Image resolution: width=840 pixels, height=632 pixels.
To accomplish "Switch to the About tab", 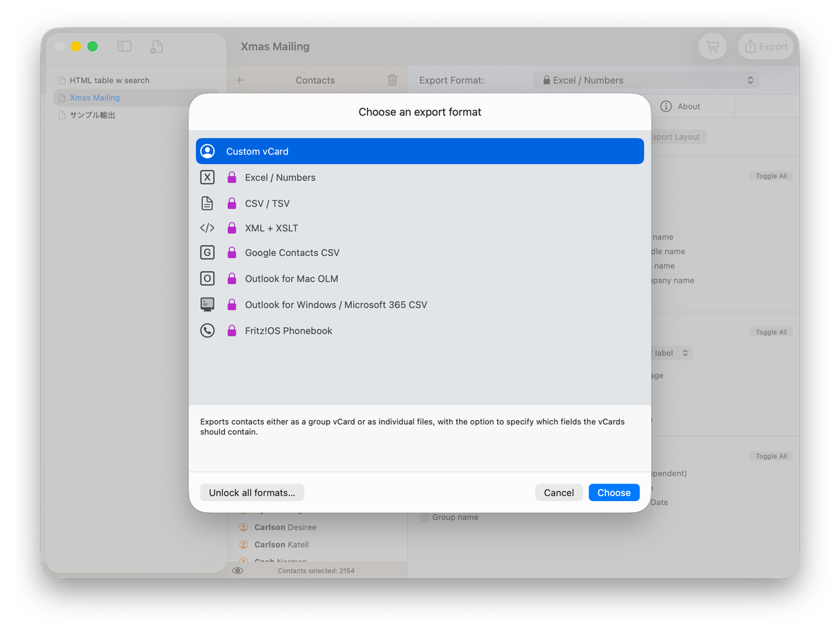I will 680,106.
